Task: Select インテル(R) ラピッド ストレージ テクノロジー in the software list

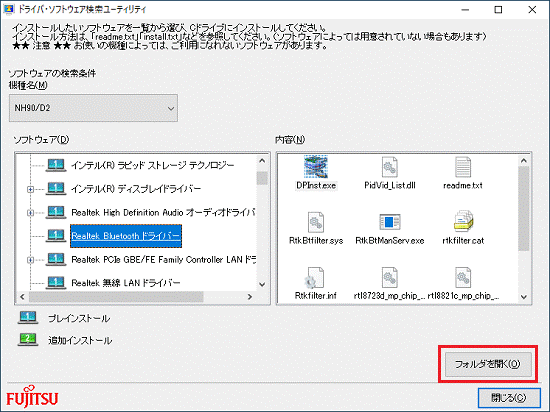Action: [153, 165]
